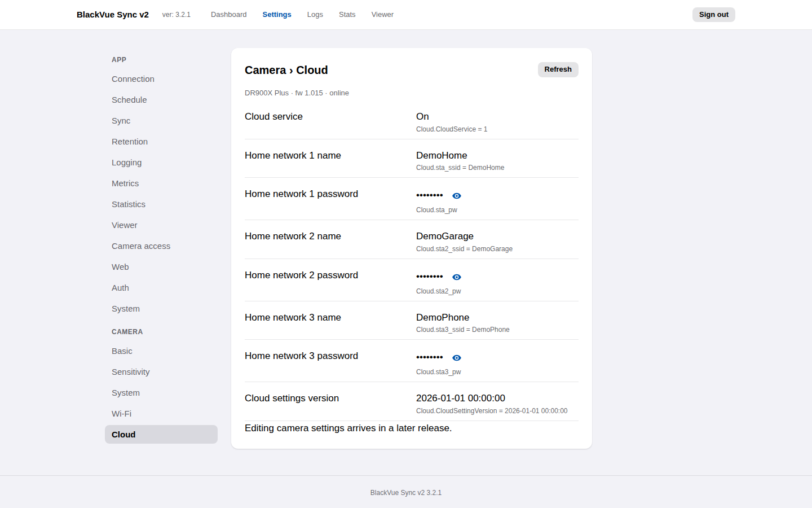
Task: Select Metrics in the sidebar
Action: [x=161, y=183]
